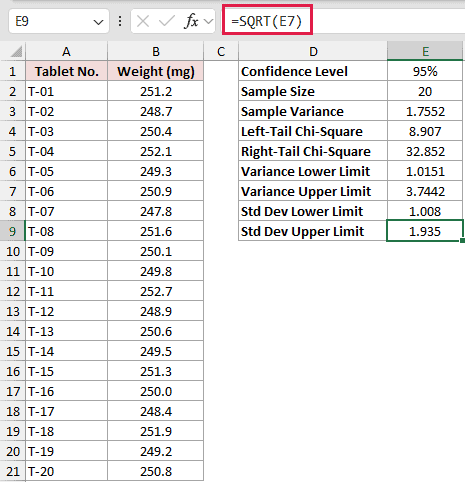Select cell with weight 250.8
This screenshot has height=482, width=465.
click(156, 471)
